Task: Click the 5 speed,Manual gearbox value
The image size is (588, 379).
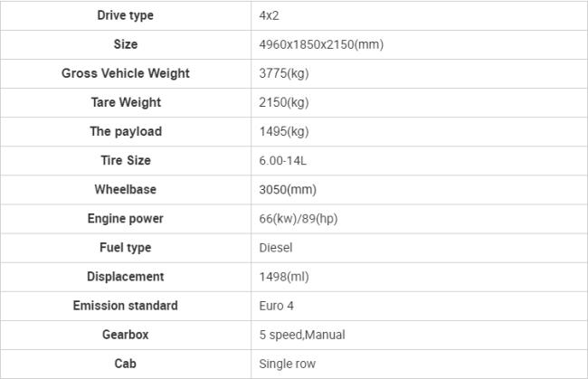Action: (x=302, y=335)
